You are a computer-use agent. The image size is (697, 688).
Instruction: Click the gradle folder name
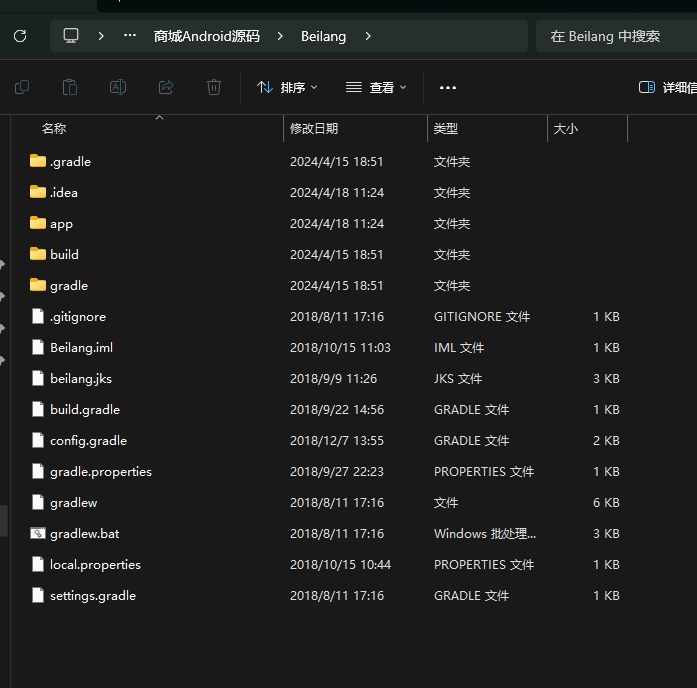(69, 286)
